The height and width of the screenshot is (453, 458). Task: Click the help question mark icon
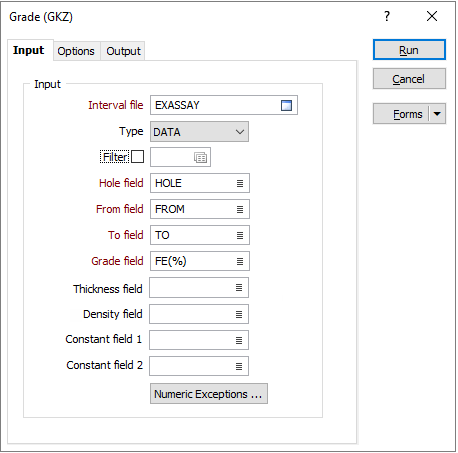tap(387, 16)
